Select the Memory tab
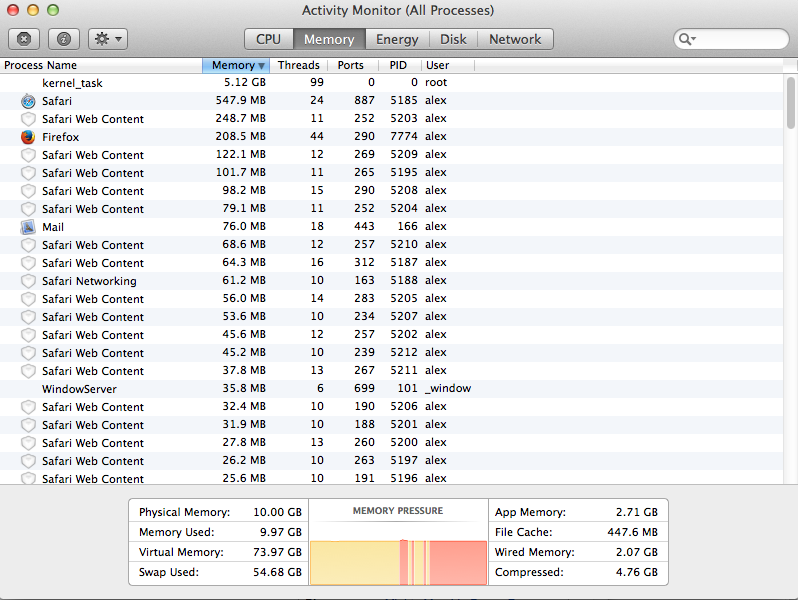The width and height of the screenshot is (798, 600). click(329, 39)
